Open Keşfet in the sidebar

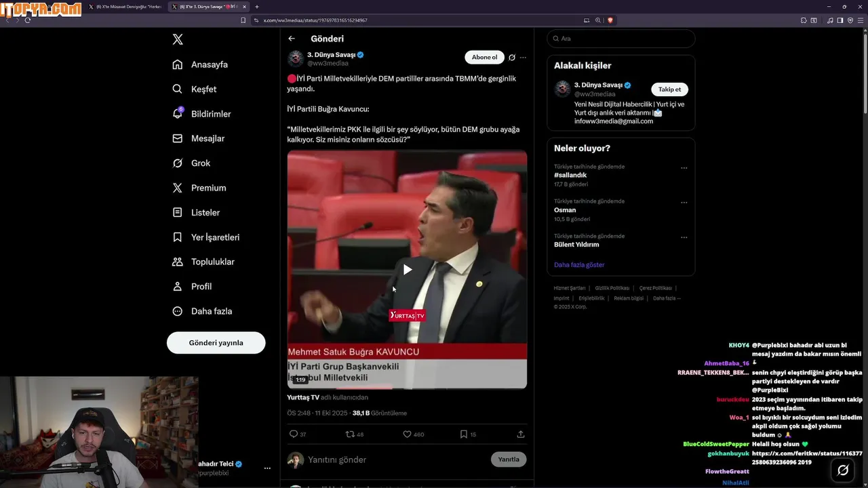(x=195, y=89)
